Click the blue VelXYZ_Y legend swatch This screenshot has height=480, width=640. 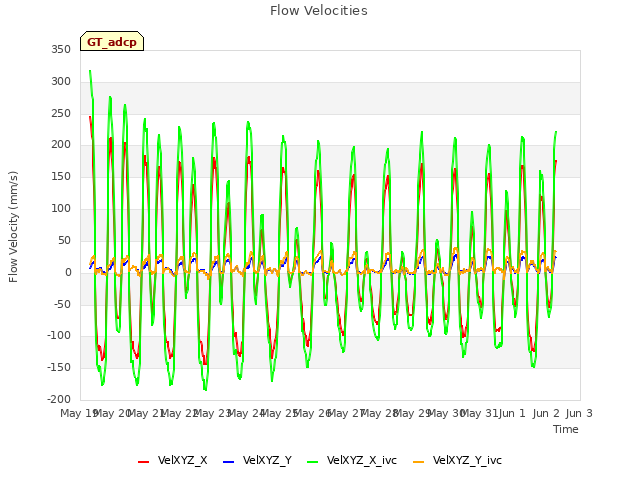pyautogui.click(x=229, y=462)
